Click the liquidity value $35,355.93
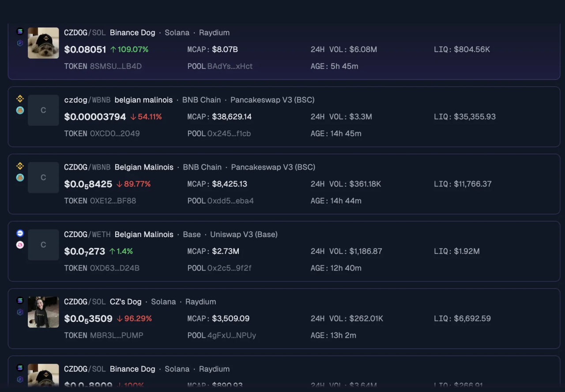The height and width of the screenshot is (392, 565). pos(475,117)
